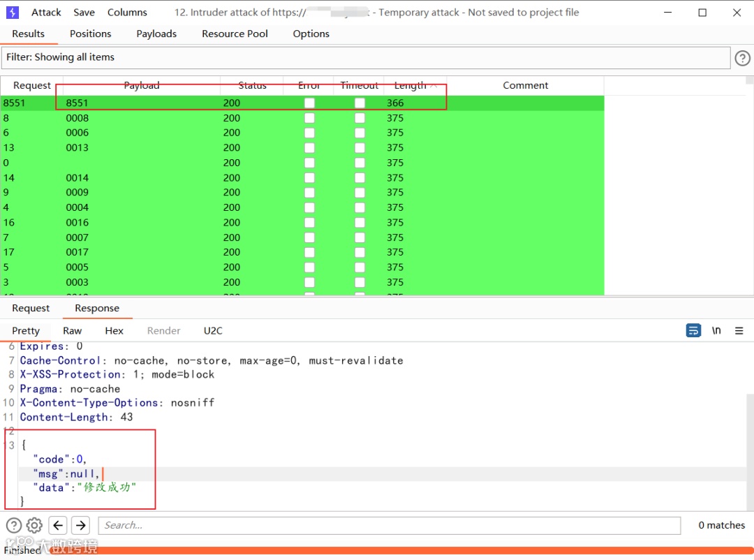Switch to the Options tab
Viewport: 754px width, 560px height.
pyautogui.click(x=311, y=34)
